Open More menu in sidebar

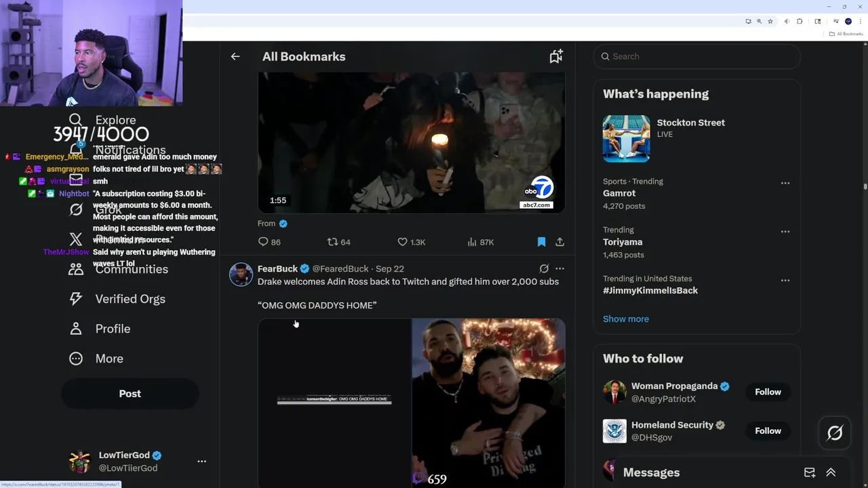click(x=96, y=359)
